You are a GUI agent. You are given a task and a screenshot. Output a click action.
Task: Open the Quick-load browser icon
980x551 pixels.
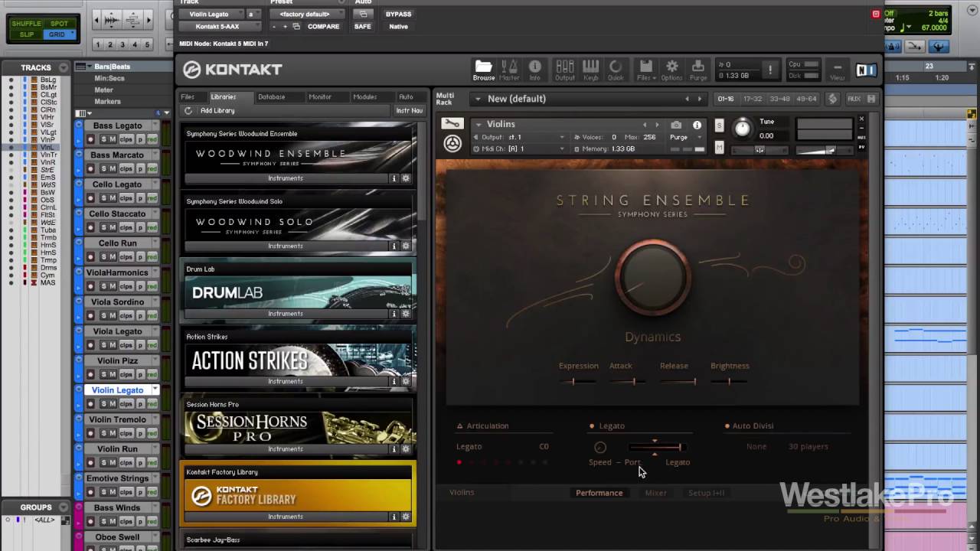coord(616,70)
